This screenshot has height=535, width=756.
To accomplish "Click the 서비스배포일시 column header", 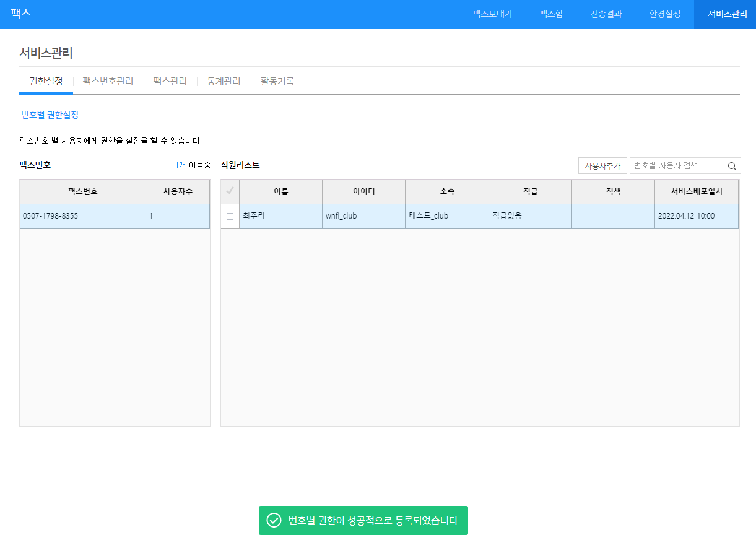I will tap(696, 192).
